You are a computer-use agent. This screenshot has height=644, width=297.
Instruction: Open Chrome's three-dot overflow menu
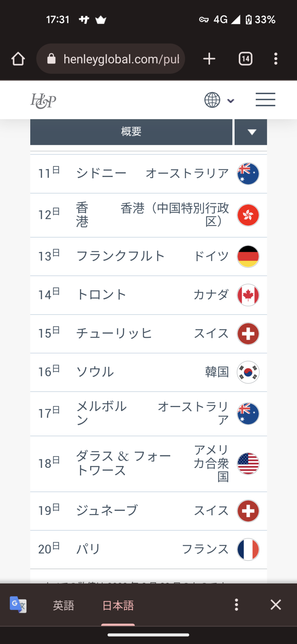click(x=276, y=59)
